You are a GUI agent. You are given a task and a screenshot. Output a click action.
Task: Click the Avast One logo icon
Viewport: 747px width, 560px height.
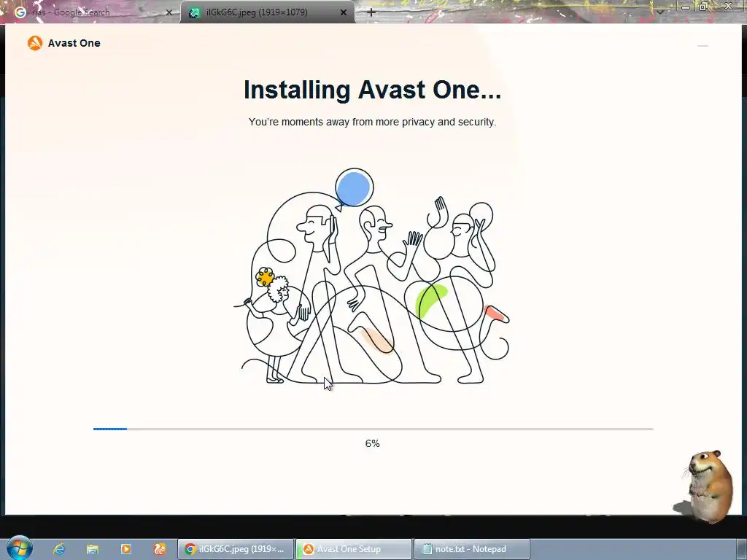coord(35,43)
